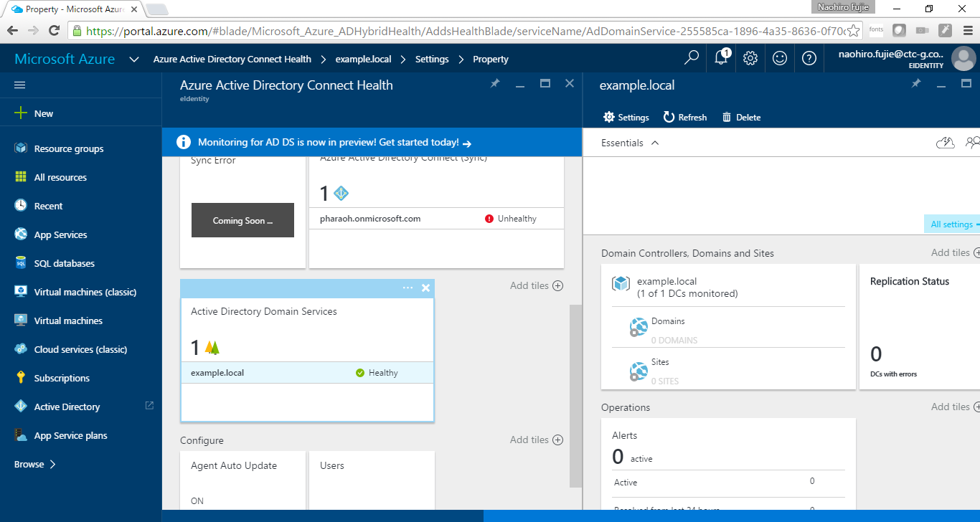
Task: Open the Users tile
Action: (x=372, y=480)
